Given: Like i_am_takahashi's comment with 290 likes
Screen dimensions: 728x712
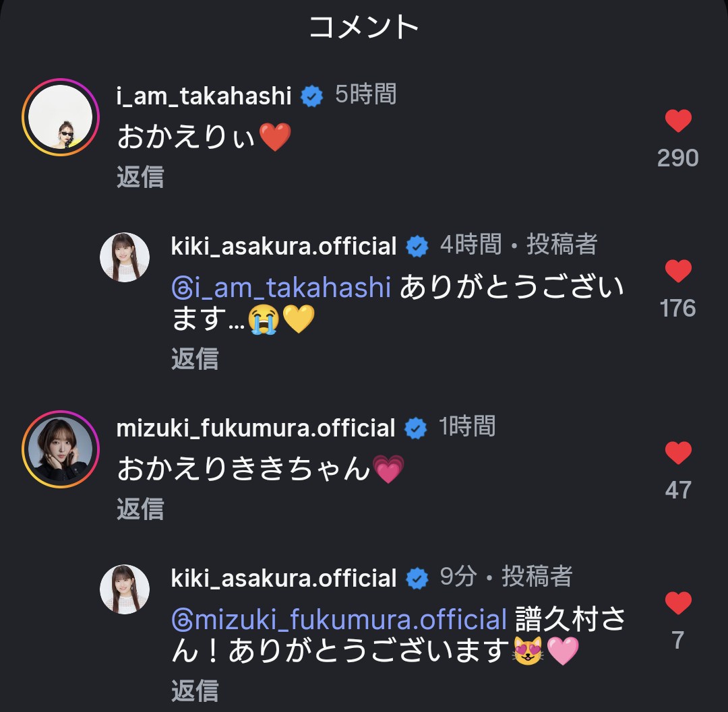Looking at the screenshot, I should [678, 121].
